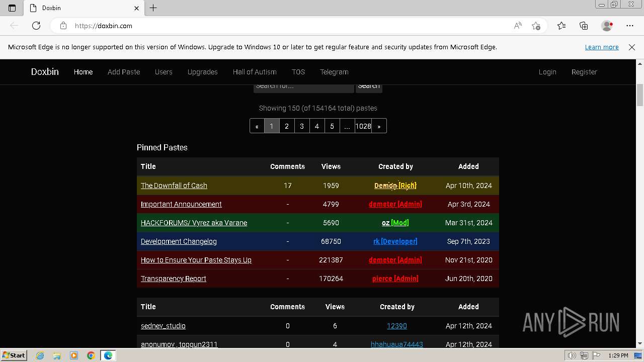644x362 pixels.
Task: Open the Users nav item
Action: coord(164,72)
